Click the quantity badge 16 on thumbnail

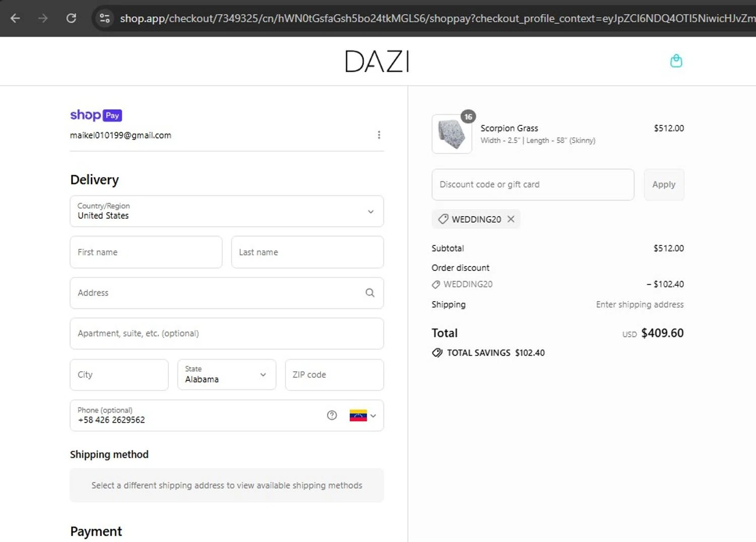click(x=468, y=117)
